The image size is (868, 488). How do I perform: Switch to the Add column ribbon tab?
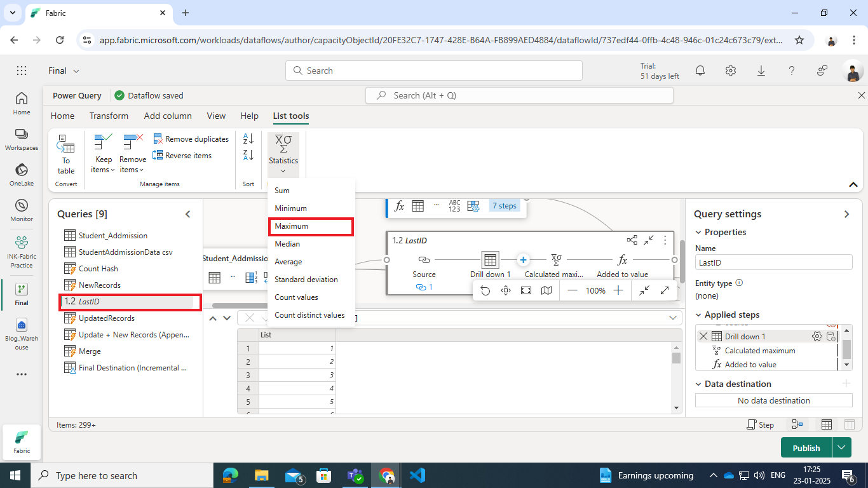click(x=168, y=116)
